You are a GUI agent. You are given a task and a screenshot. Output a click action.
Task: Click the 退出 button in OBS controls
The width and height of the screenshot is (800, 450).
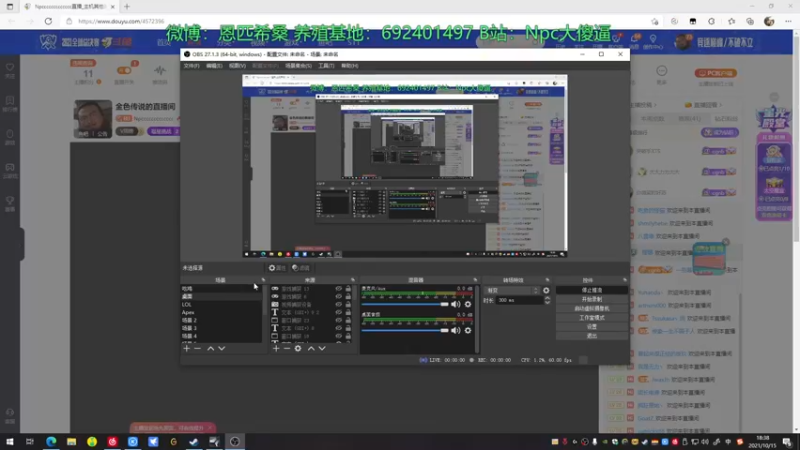tap(592, 336)
